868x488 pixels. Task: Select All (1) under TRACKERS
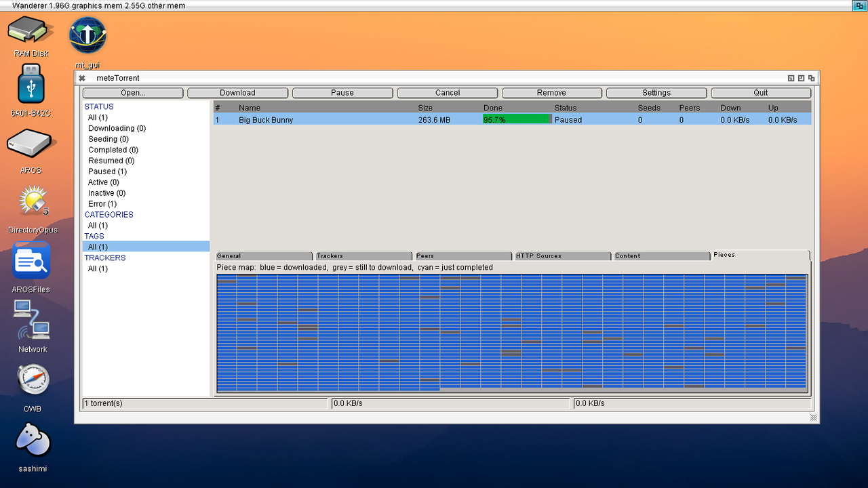point(98,269)
